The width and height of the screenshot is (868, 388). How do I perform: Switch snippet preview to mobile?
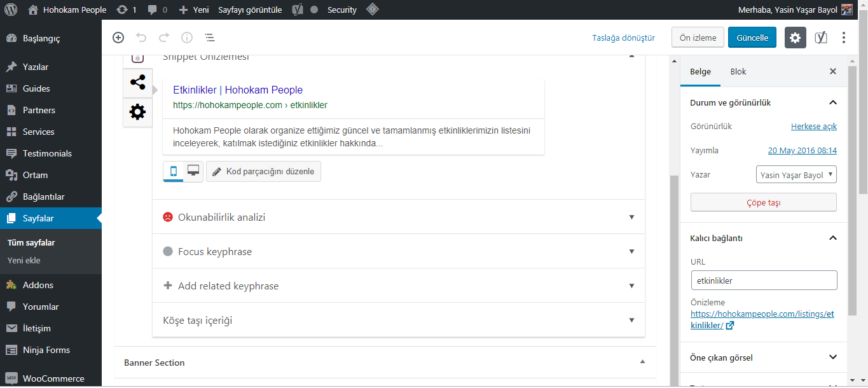click(173, 172)
